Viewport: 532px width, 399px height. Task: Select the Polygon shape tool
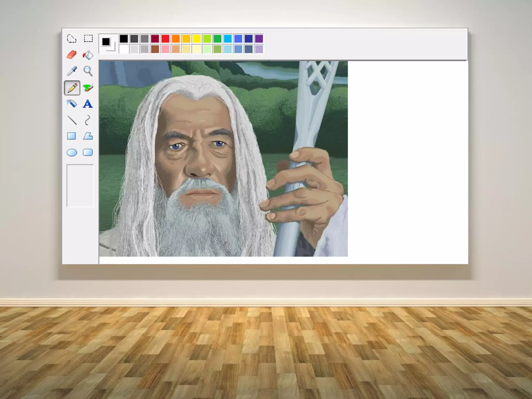pyautogui.click(x=88, y=136)
